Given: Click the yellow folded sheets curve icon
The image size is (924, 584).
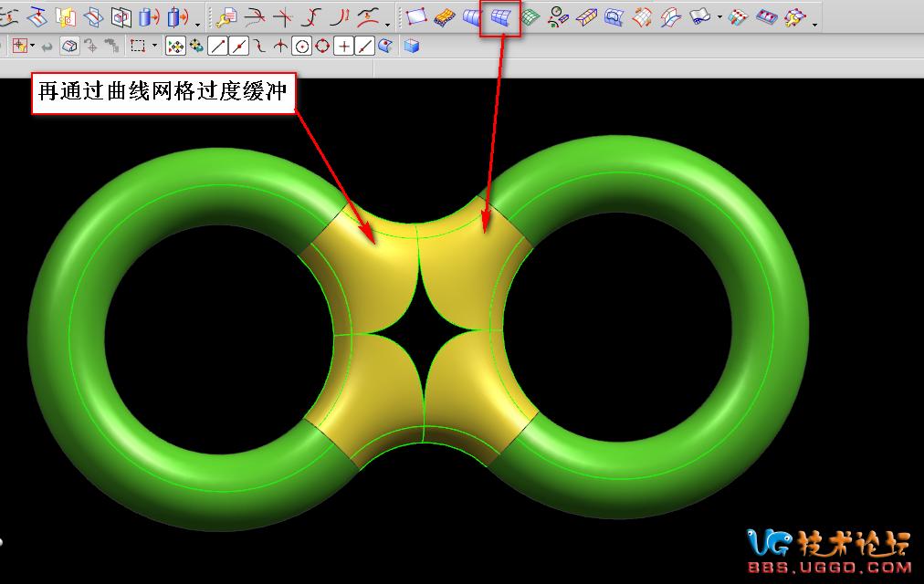Looking at the screenshot, I should (x=66, y=17).
